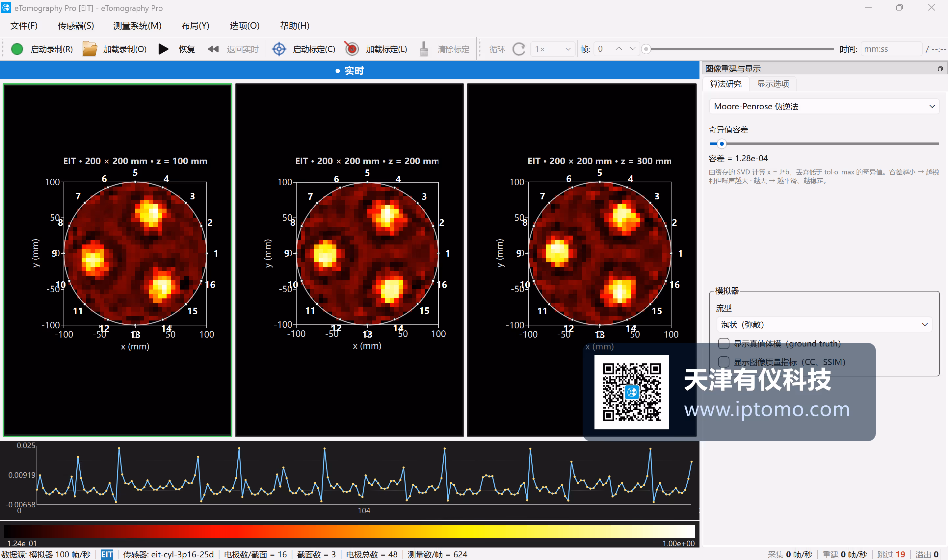Click the 电极总数 = 48 status text
The height and width of the screenshot is (560, 948).
tap(372, 554)
